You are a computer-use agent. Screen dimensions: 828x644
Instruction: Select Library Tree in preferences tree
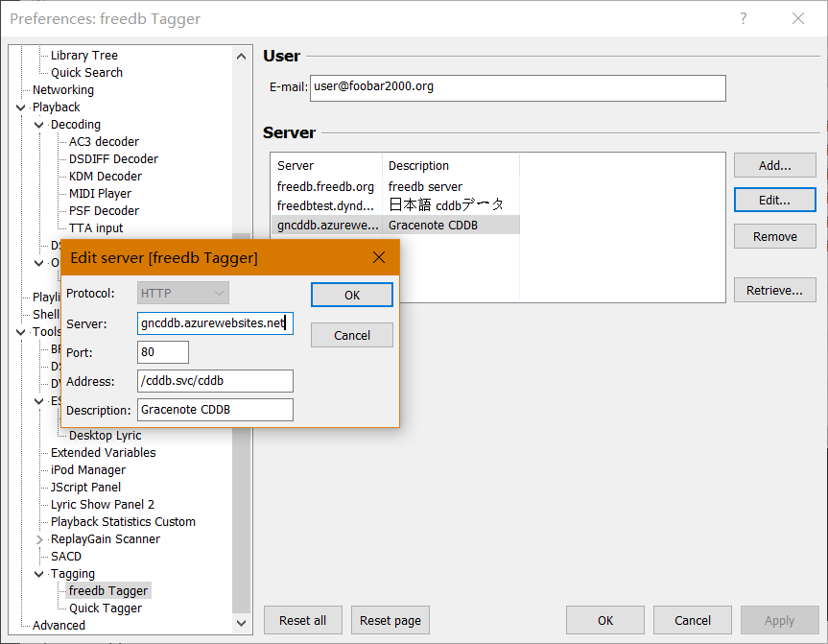[x=84, y=56]
